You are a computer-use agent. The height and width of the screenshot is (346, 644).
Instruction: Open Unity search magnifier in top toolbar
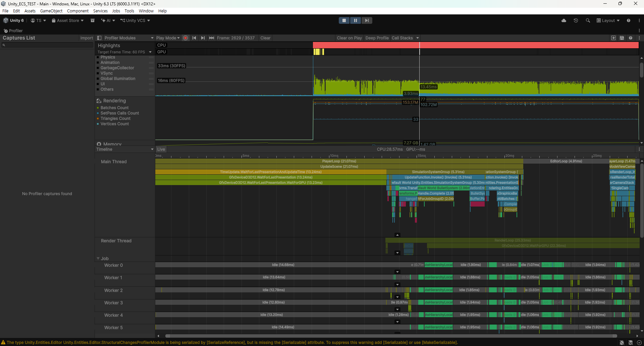(x=588, y=20)
